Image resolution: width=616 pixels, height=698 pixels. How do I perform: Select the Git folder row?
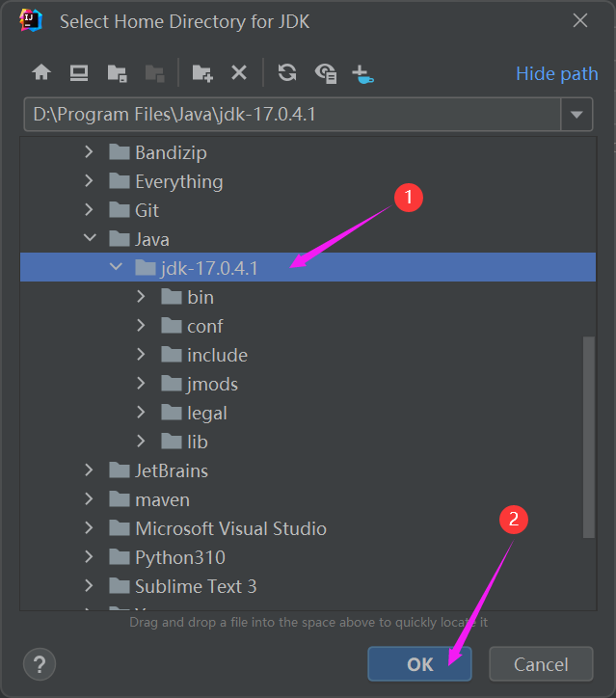(x=308, y=210)
